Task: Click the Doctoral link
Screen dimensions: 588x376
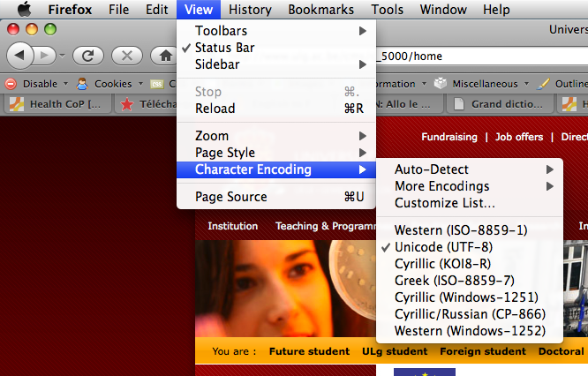Action: [x=561, y=351]
